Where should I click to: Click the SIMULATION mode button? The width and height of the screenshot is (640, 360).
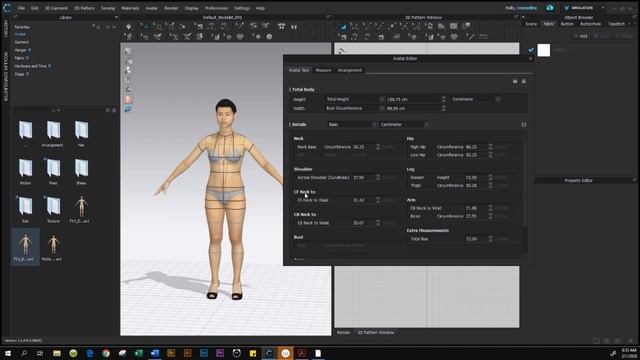pyautogui.click(x=579, y=8)
